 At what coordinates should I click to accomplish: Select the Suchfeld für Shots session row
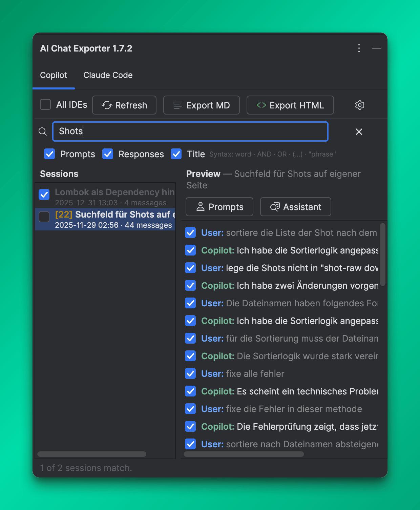(x=105, y=219)
